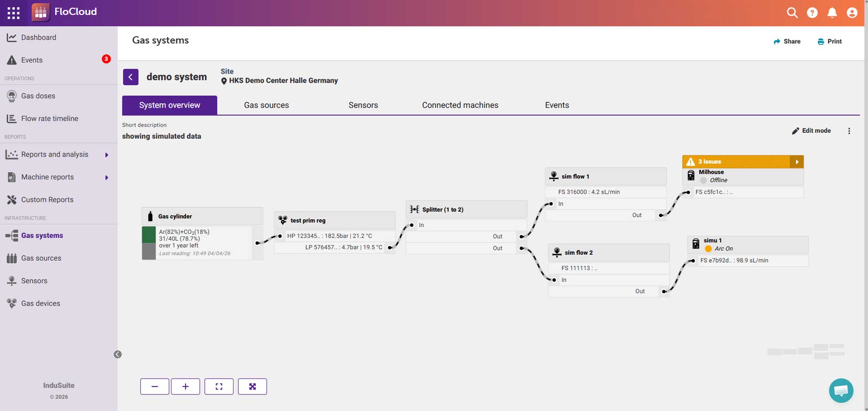Click the Milhouse Offline status indicator
Viewport: 868px width, 411px height.
[x=703, y=180]
